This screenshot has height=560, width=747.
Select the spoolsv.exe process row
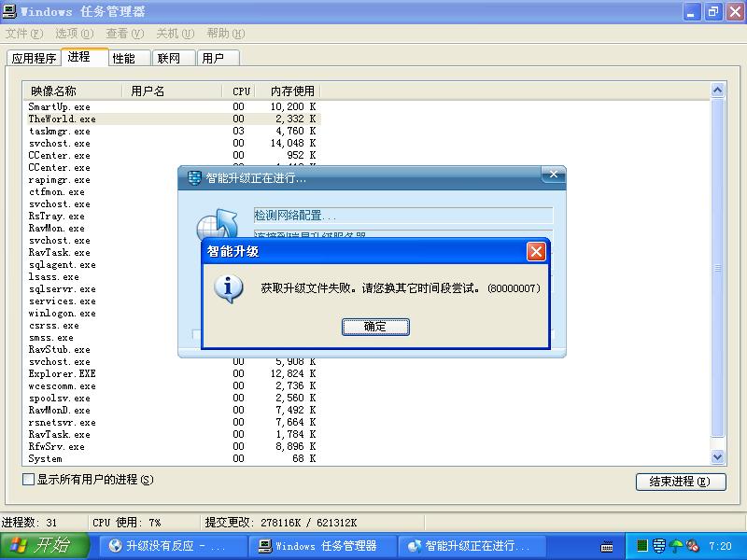coord(172,399)
